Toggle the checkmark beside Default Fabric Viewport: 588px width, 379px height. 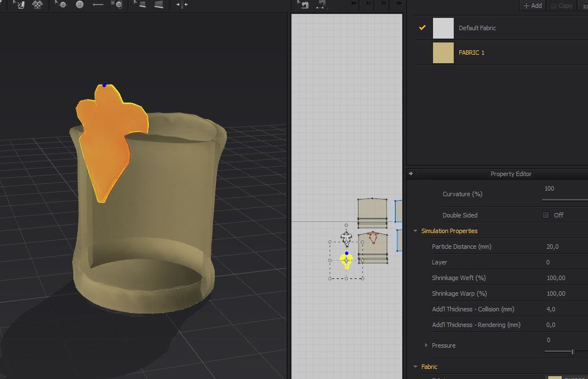pos(422,27)
